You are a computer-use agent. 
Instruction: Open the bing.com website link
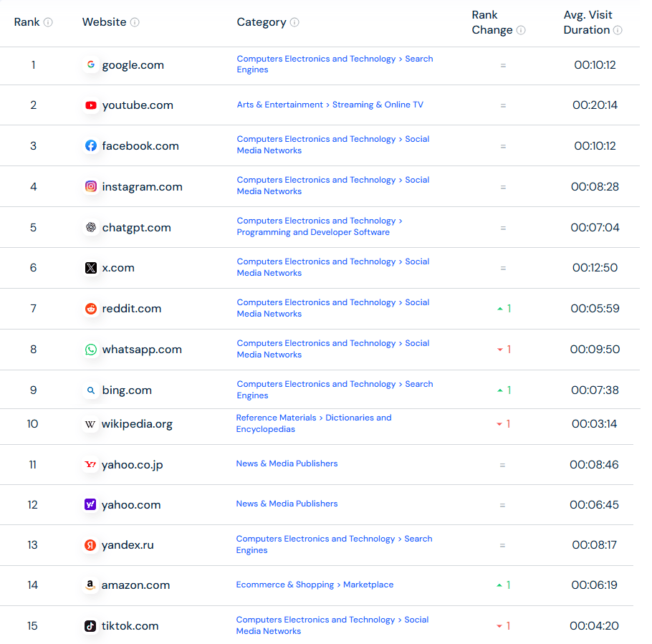pos(127,390)
